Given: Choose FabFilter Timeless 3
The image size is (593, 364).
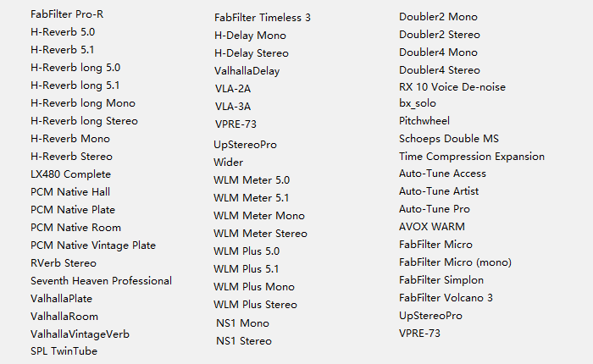Looking at the screenshot, I should 263,18.
